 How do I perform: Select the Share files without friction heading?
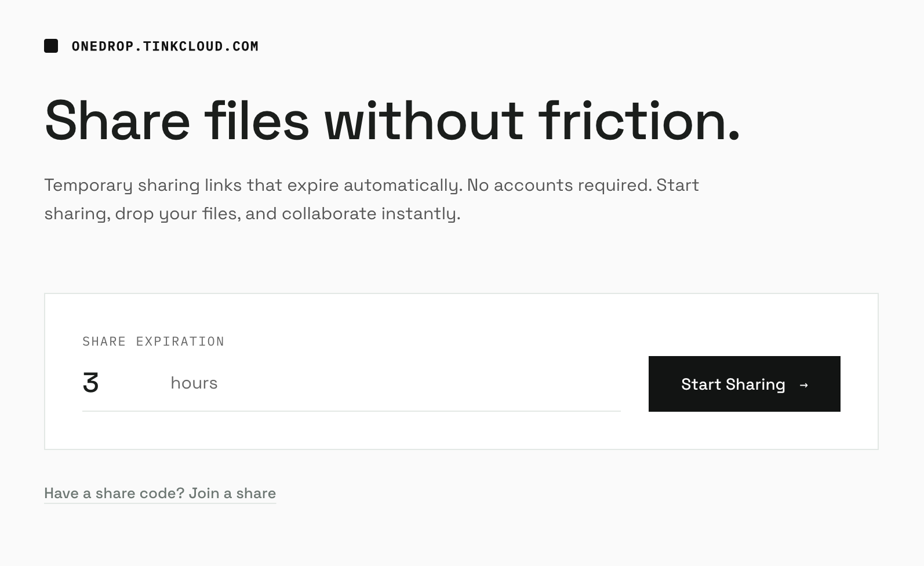pyautogui.click(x=392, y=121)
